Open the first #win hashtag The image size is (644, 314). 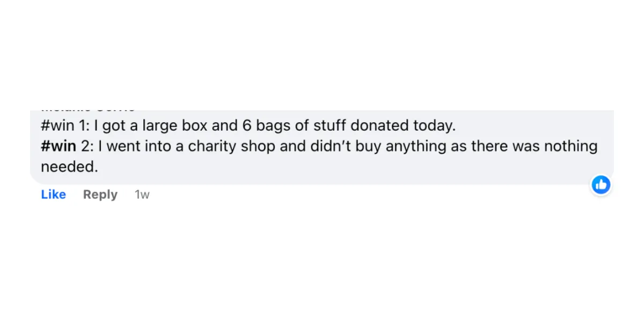tap(57, 126)
